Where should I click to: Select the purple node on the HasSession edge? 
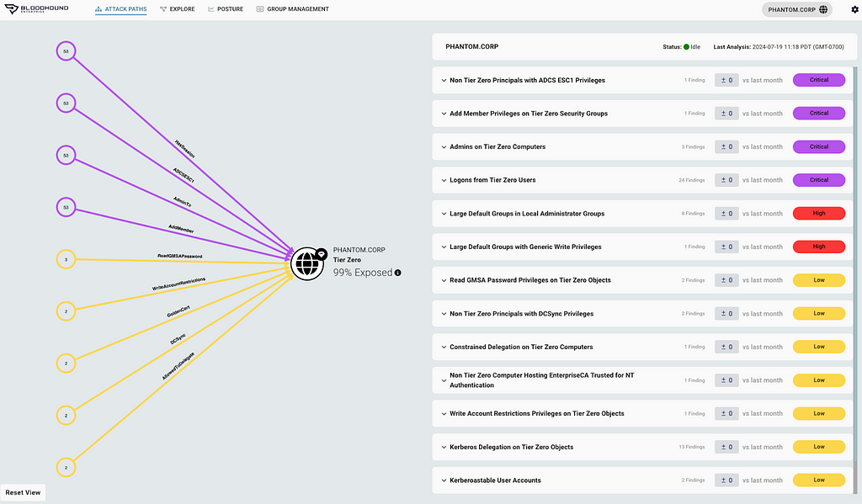[x=66, y=51]
